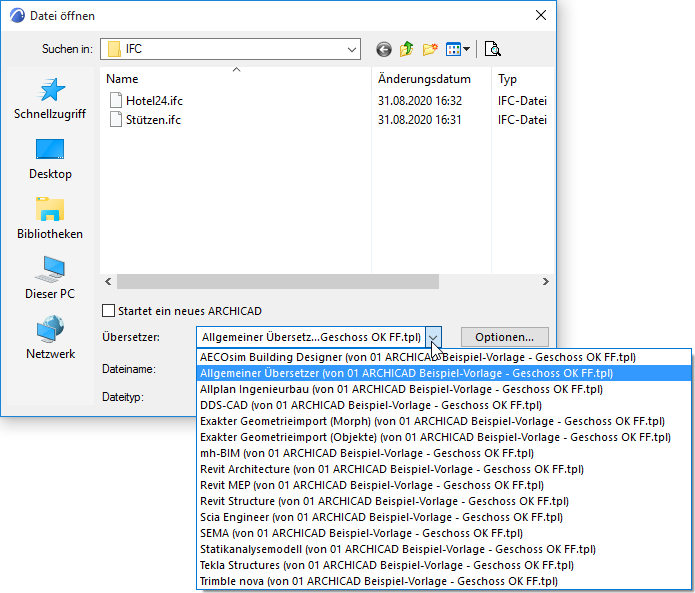Create a new folder via toolbar icon
Viewport: 695px width, 593px height.
[429, 49]
